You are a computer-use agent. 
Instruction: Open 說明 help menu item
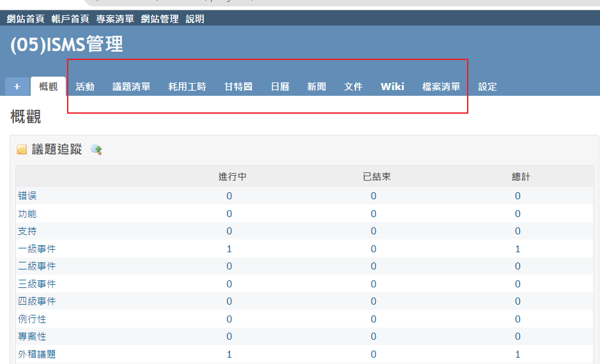pyautogui.click(x=195, y=19)
